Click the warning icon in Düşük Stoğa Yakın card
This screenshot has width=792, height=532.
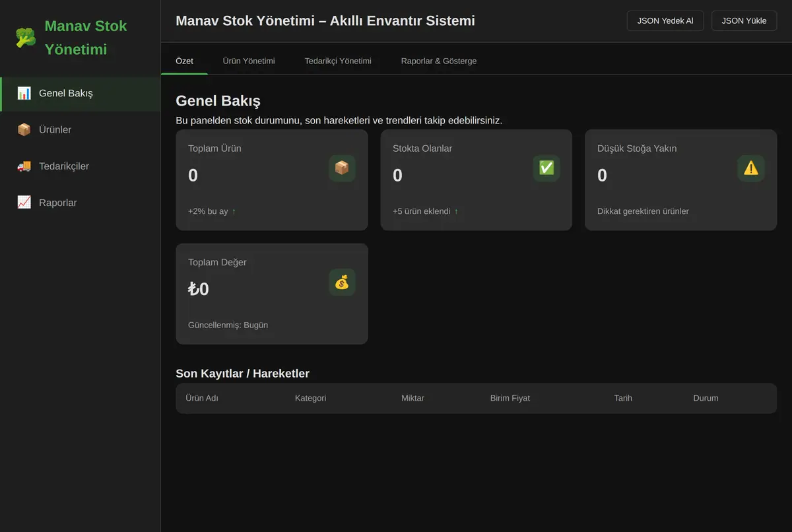(751, 168)
